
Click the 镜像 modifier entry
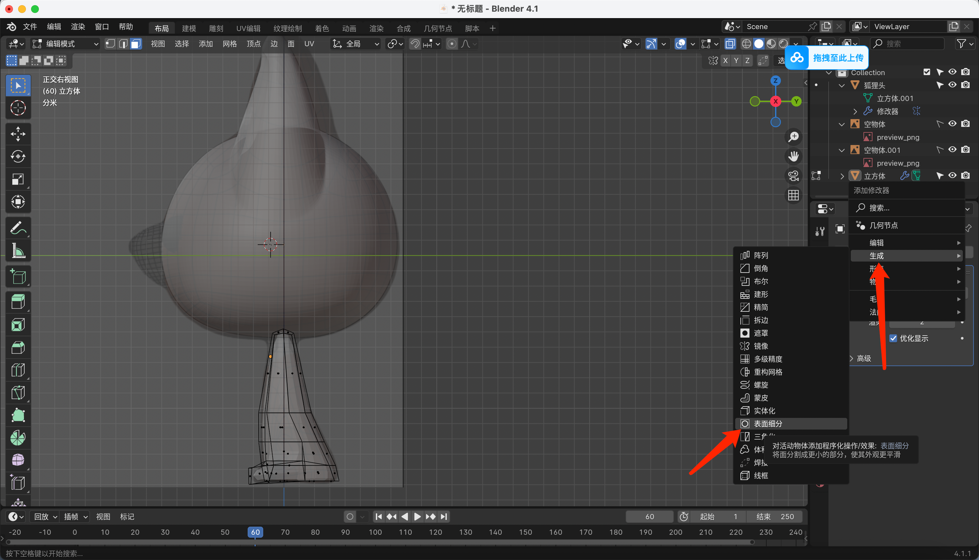760,346
